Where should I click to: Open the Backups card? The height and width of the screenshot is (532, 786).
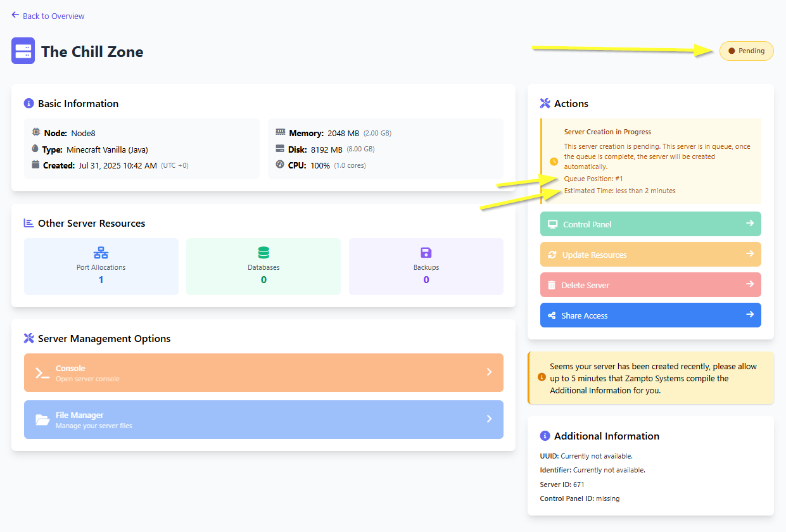coord(426,267)
